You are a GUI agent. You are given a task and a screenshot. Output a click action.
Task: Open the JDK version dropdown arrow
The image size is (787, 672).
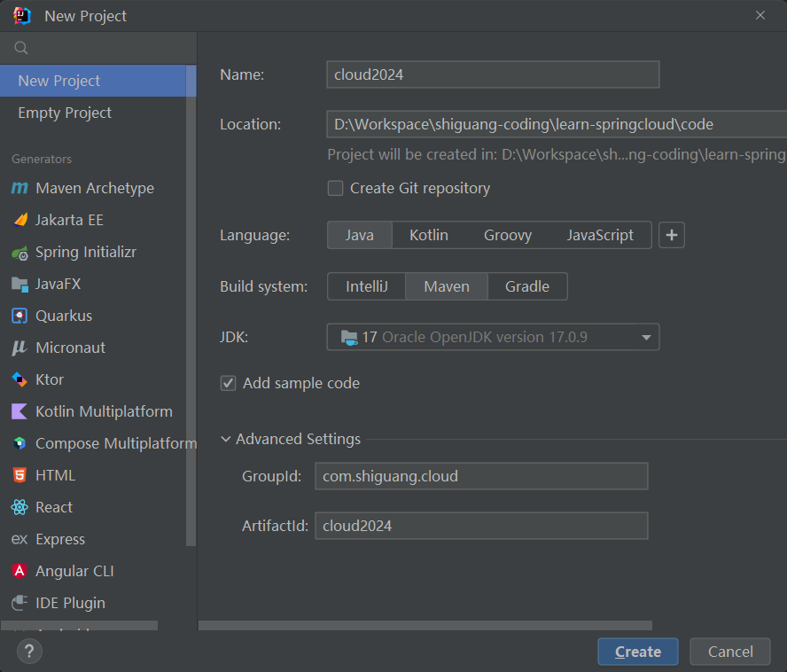(646, 338)
